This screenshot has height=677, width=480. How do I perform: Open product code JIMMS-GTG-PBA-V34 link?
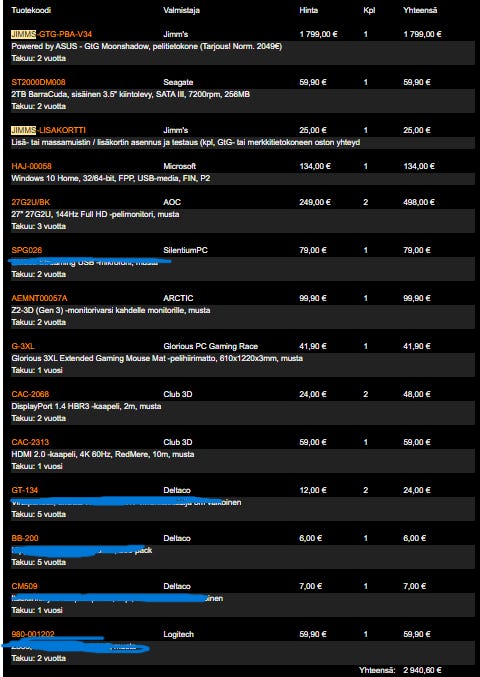point(51,34)
